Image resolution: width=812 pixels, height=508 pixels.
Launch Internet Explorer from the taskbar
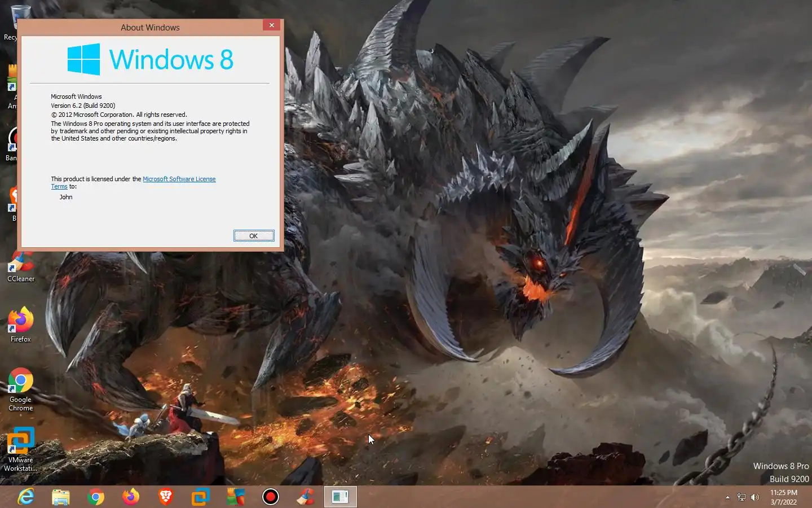tap(26, 497)
